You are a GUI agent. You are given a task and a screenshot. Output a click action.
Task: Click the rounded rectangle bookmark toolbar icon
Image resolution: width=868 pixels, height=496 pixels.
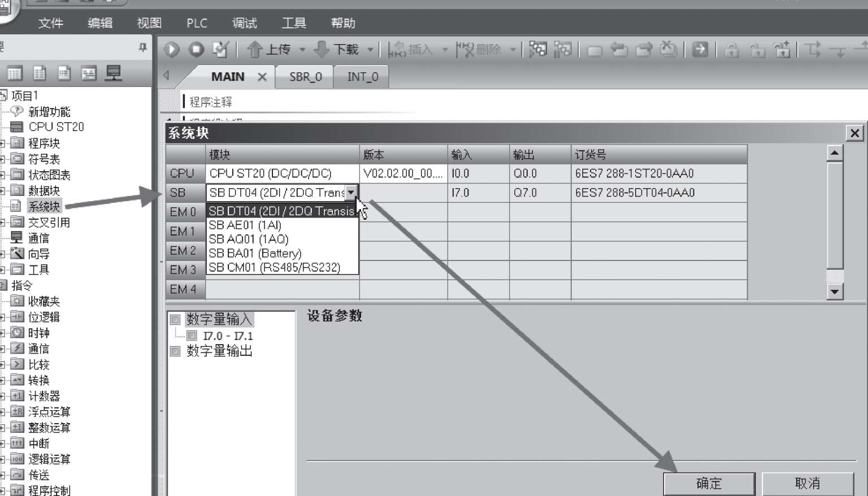click(594, 51)
